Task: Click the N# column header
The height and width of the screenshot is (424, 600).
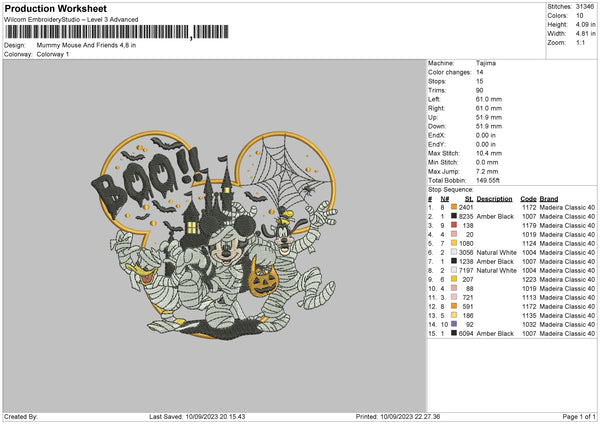Action: 445,199
